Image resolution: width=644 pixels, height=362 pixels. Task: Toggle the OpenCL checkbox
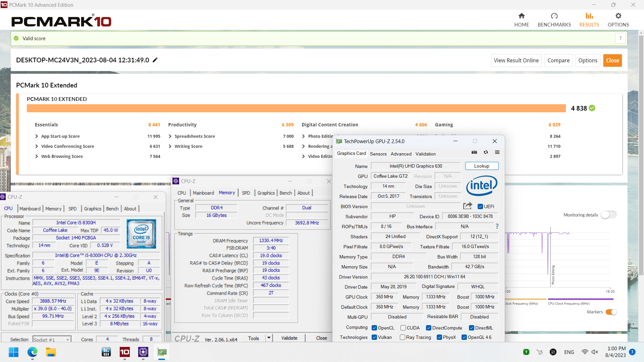(374, 328)
